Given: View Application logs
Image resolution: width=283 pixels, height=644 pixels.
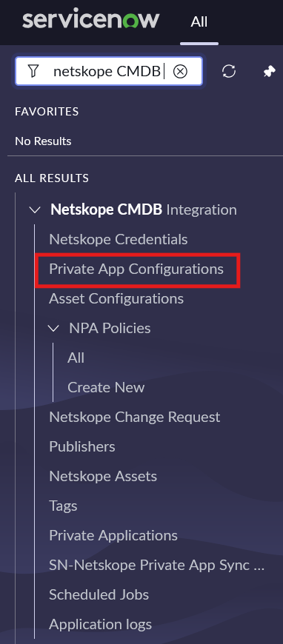Looking at the screenshot, I should click(100, 624).
